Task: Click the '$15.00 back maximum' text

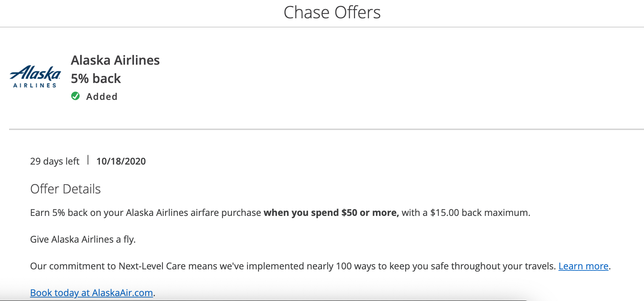Action: click(x=480, y=213)
